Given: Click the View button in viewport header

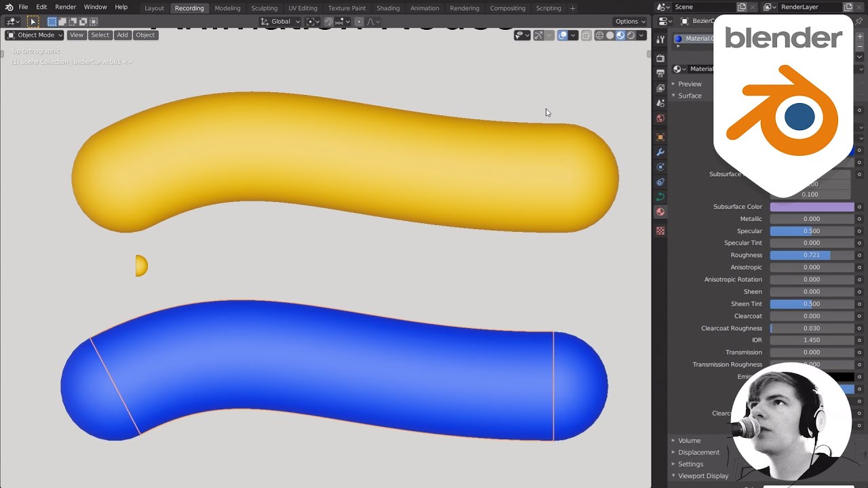Looking at the screenshot, I should [x=77, y=35].
